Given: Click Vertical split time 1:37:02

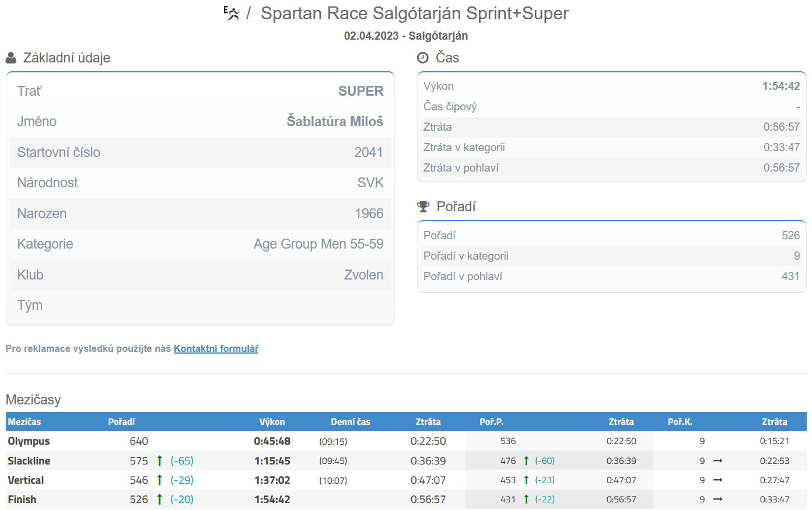Looking at the screenshot, I should pos(272,480).
